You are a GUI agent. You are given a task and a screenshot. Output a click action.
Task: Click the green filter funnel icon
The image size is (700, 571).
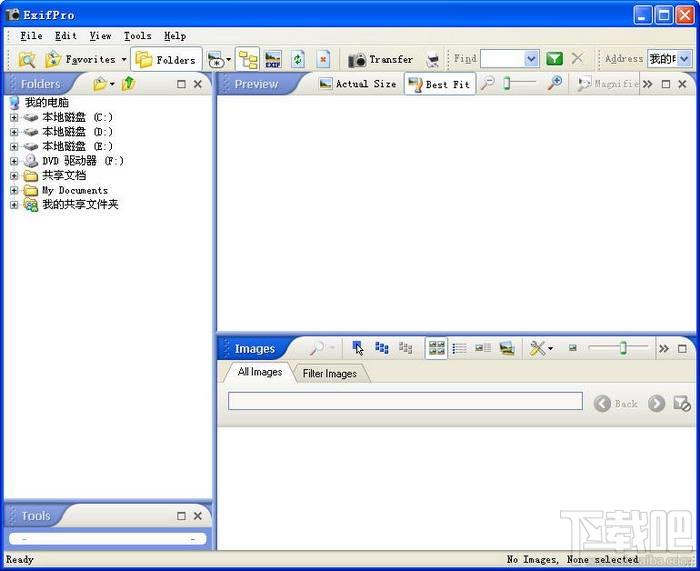pyautogui.click(x=554, y=59)
